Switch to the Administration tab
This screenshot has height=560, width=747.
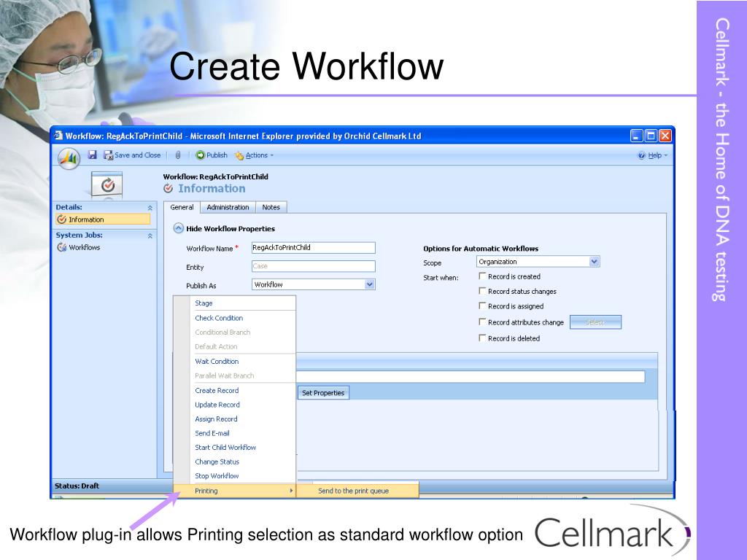point(228,207)
